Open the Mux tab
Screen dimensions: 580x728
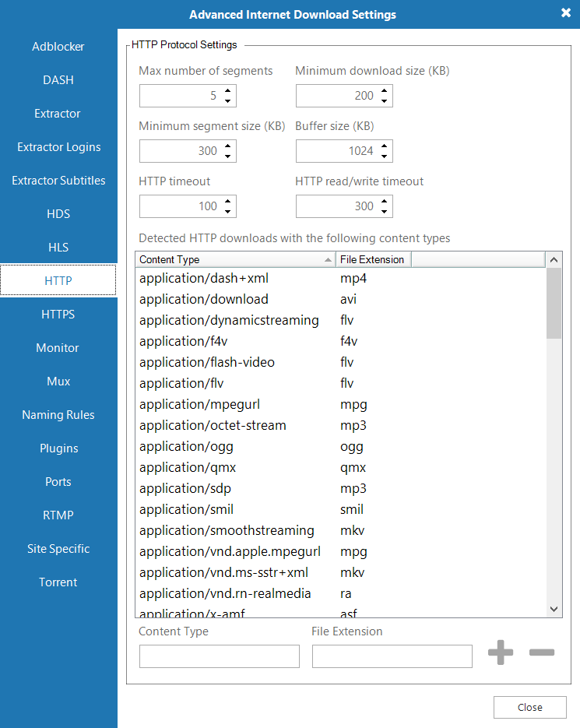coord(58,381)
